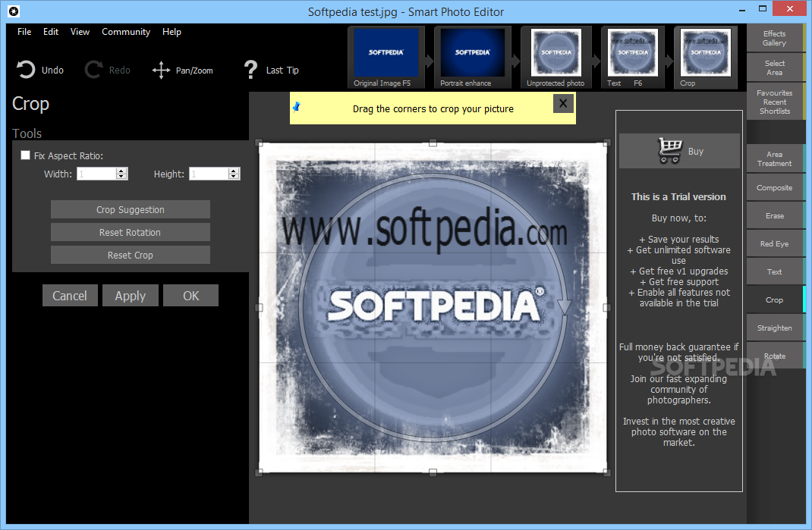This screenshot has height=530, width=812.
Task: Click the Redo arrow icon
Action: tap(94, 70)
